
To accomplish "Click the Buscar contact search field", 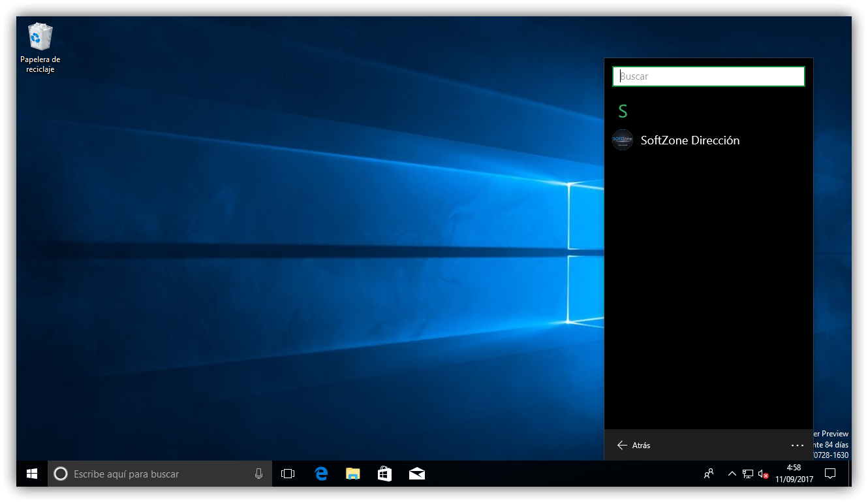I will [x=708, y=76].
